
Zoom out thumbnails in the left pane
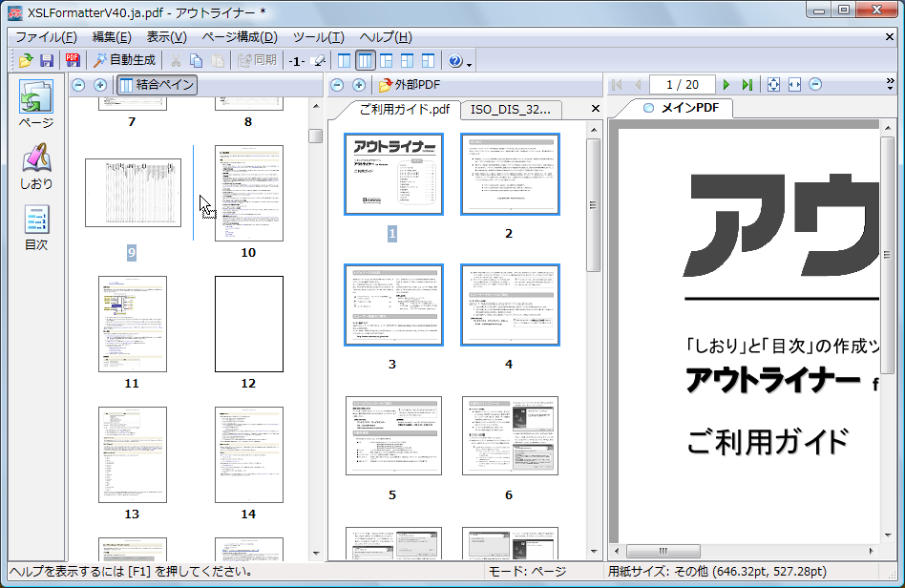pos(78,85)
